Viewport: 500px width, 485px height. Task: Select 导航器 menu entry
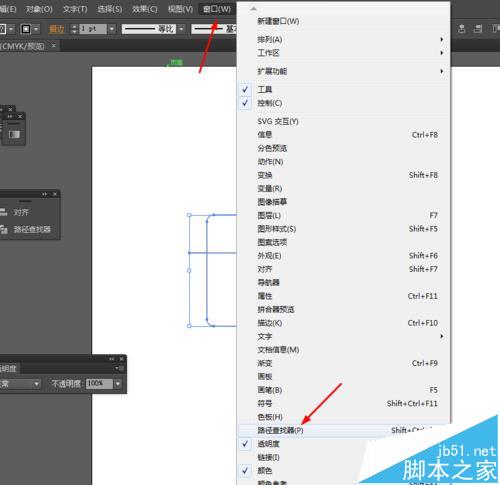[x=343, y=283]
